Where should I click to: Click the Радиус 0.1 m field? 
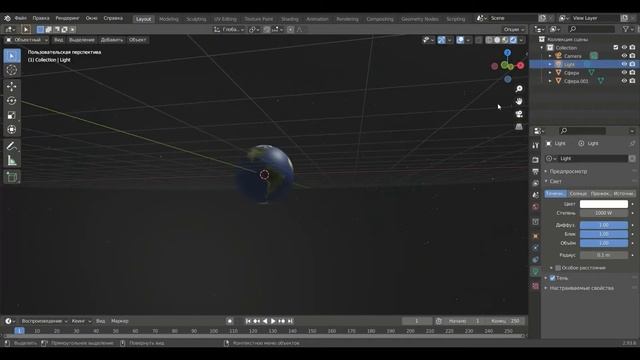[x=604, y=255]
